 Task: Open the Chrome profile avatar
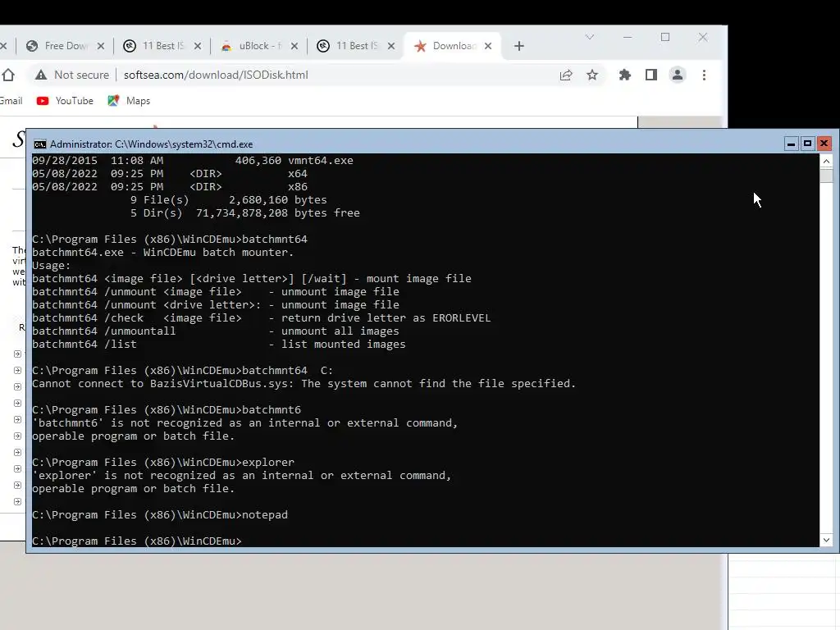click(x=677, y=75)
